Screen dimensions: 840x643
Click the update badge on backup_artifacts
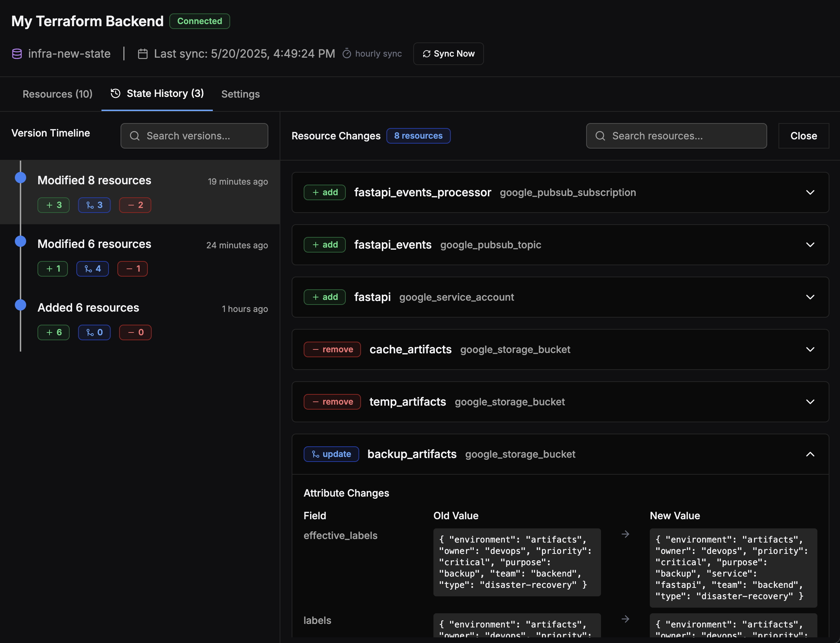point(331,454)
